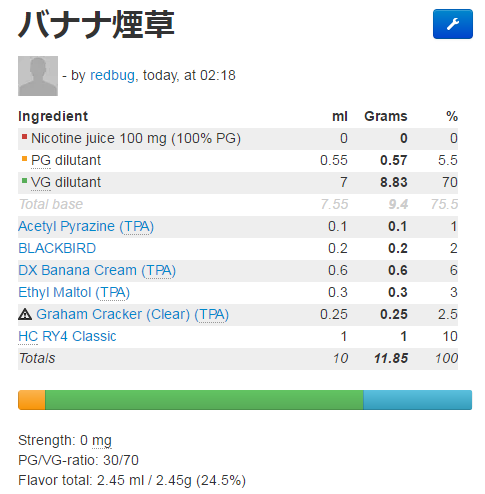Open the BLACKBIRD flavor link
Screen dimensions: 485x494
57,248
